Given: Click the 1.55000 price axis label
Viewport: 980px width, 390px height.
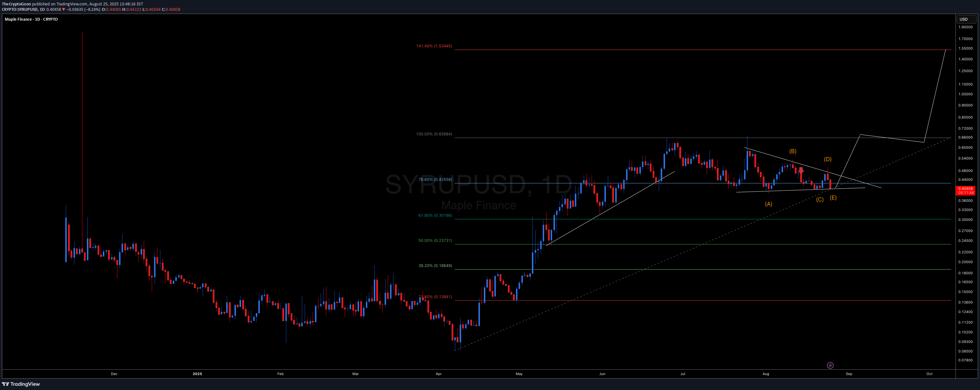Looking at the screenshot, I should 966,49.
